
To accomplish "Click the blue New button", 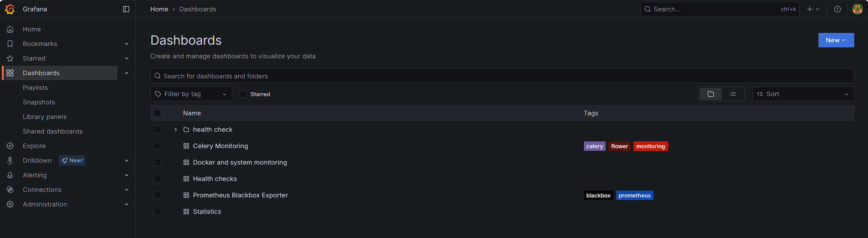I will pyautogui.click(x=836, y=40).
